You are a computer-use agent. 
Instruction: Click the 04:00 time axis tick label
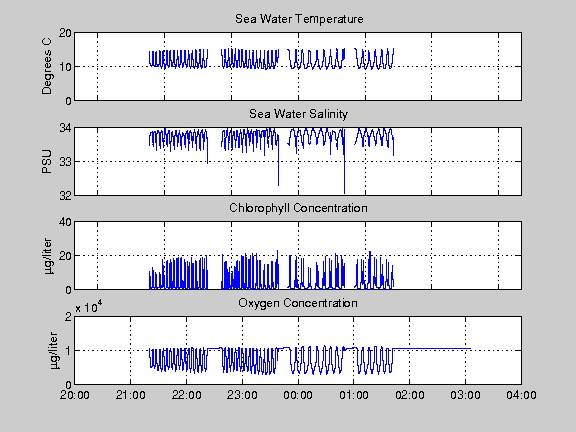pos(521,395)
